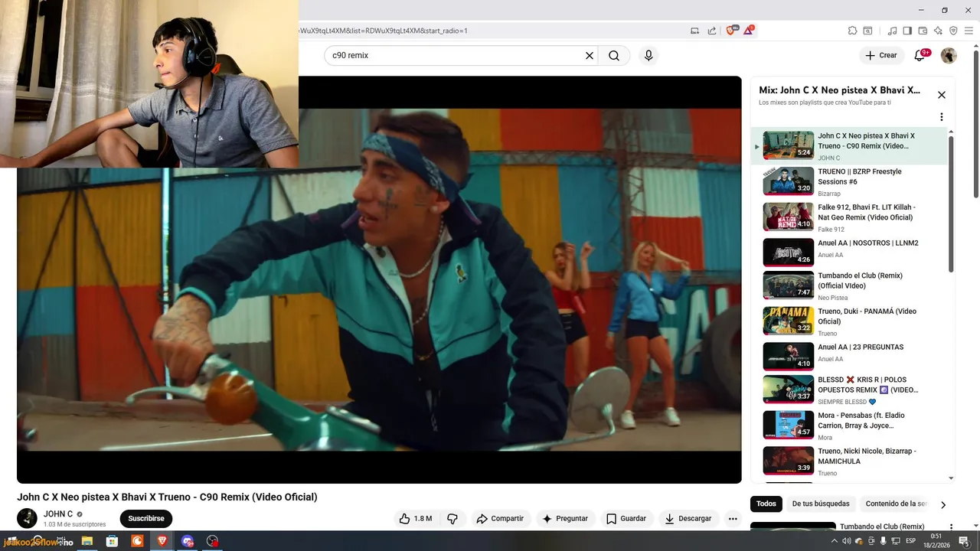
Task: Dislike the video with thumbs down
Action: pos(452,518)
